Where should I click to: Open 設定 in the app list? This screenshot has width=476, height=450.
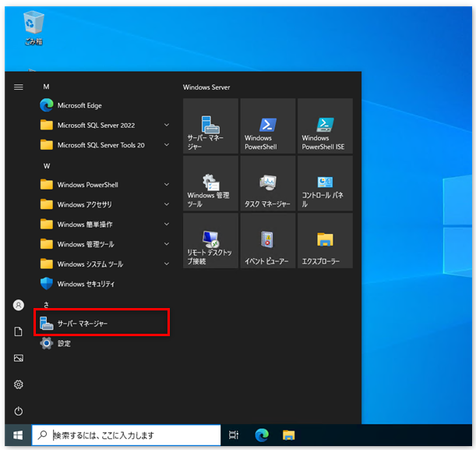pos(103,343)
